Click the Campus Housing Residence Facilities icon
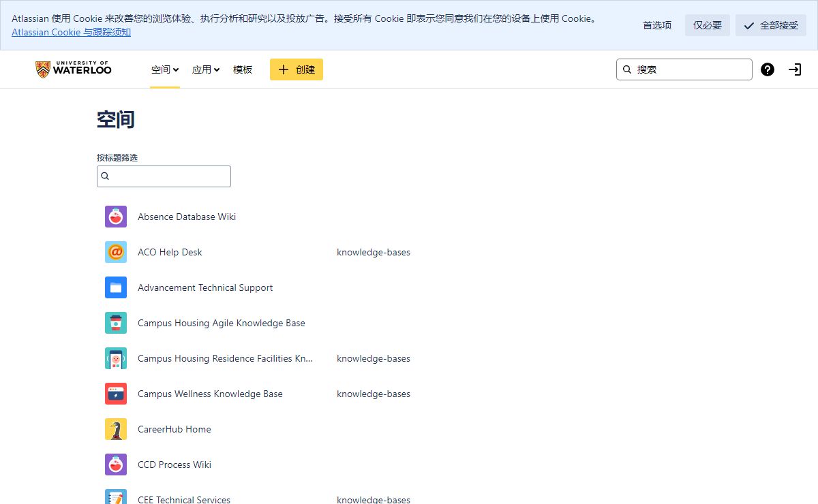 pos(116,358)
